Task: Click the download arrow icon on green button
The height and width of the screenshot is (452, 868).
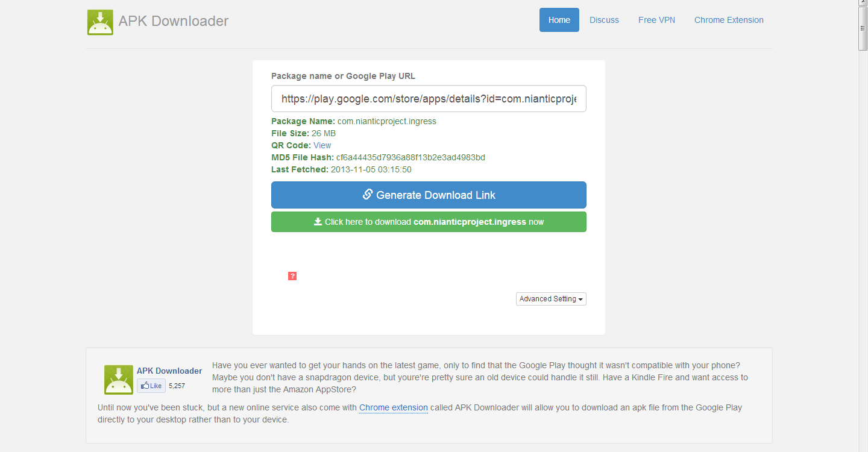Action: (x=318, y=222)
